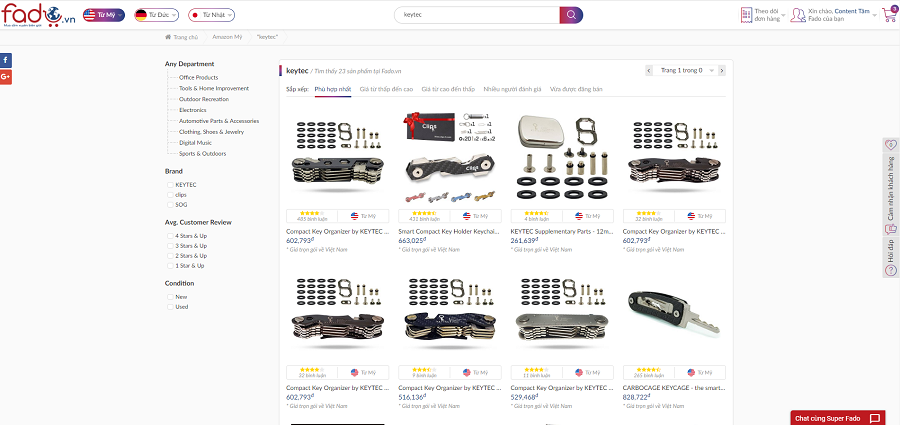Expand the account dropdown next to Content Tâm
This screenshot has width=900, height=425.
point(875,16)
